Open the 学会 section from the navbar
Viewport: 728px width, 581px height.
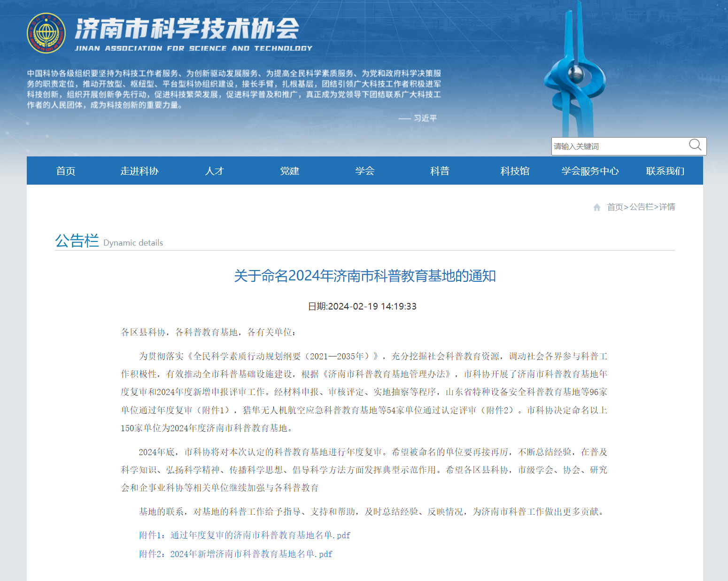click(364, 170)
